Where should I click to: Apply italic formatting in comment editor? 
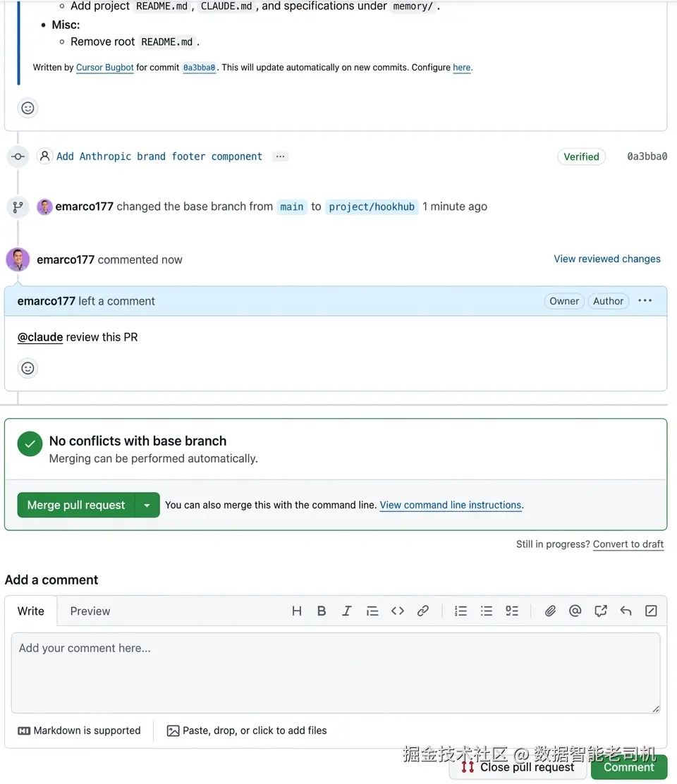(347, 611)
